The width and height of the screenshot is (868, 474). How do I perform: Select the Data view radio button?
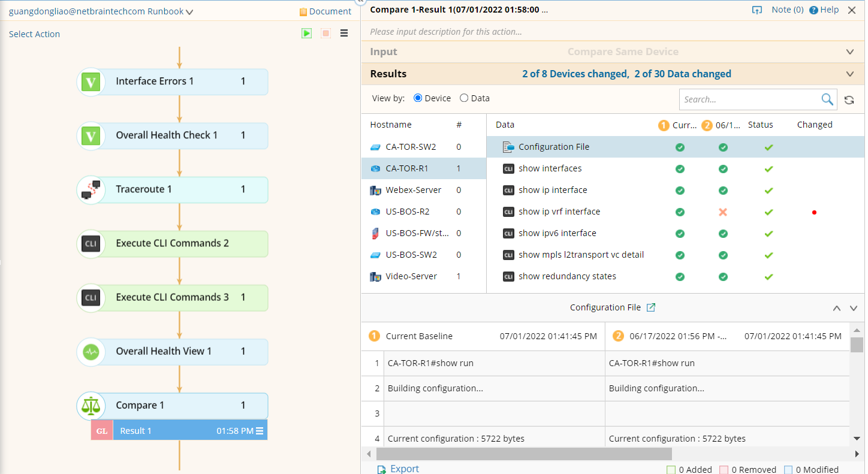tap(464, 98)
